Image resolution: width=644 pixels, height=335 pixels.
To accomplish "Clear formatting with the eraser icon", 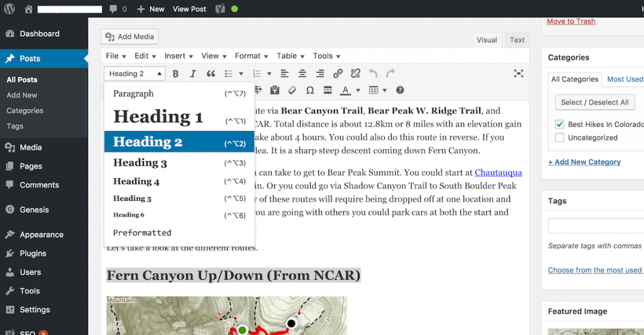I will pyautogui.click(x=292, y=90).
